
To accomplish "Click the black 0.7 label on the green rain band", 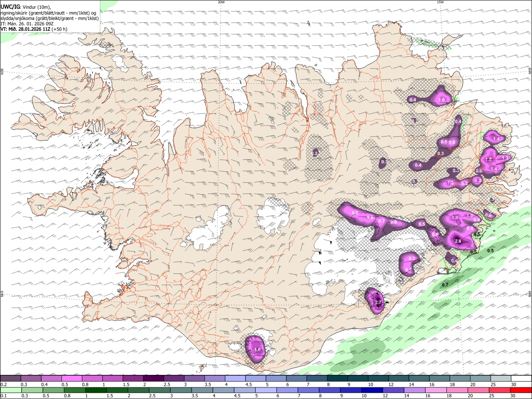I will [x=445, y=285].
